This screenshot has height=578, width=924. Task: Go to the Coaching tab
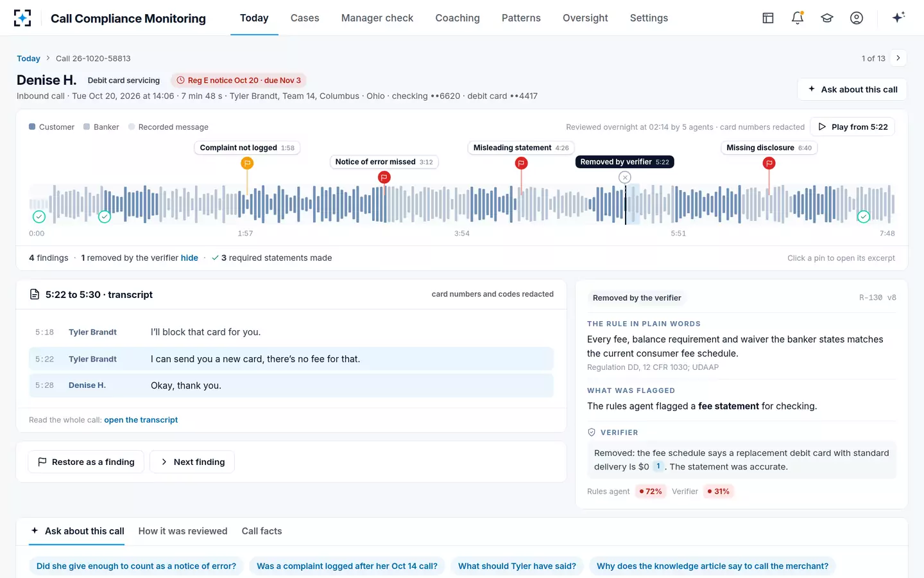click(458, 18)
